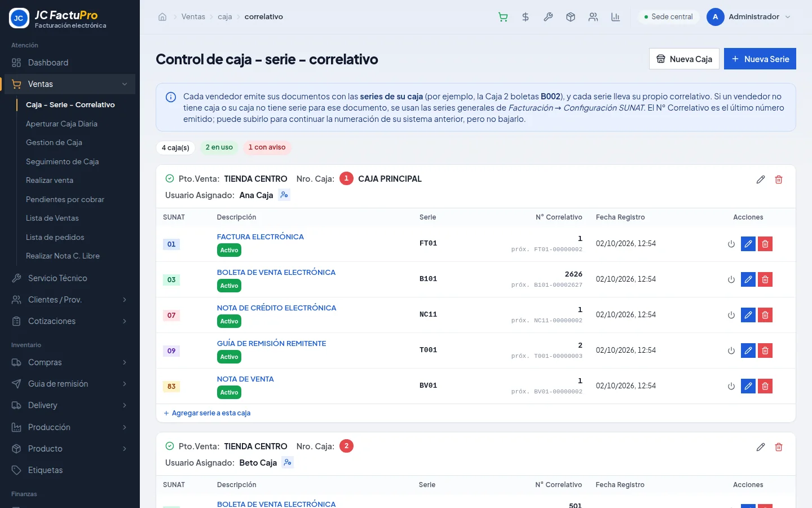Expand Compras sidebar section

(70, 362)
